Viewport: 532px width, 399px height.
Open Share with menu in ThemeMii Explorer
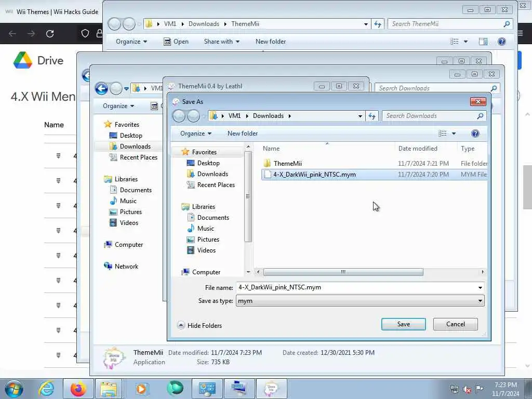[221, 42]
